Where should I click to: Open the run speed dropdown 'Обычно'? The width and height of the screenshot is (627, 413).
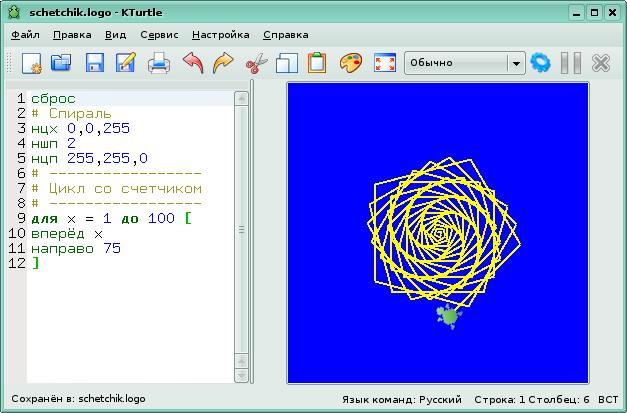tap(464, 63)
